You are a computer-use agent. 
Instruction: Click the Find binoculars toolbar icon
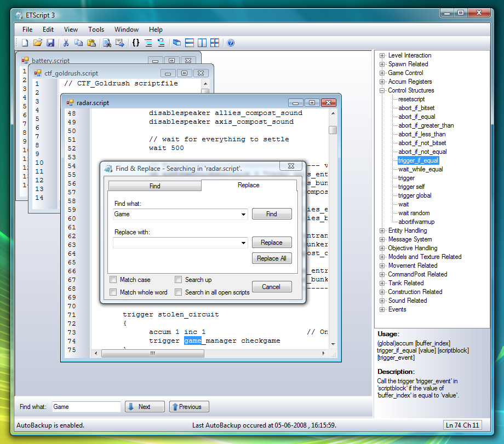(x=107, y=43)
